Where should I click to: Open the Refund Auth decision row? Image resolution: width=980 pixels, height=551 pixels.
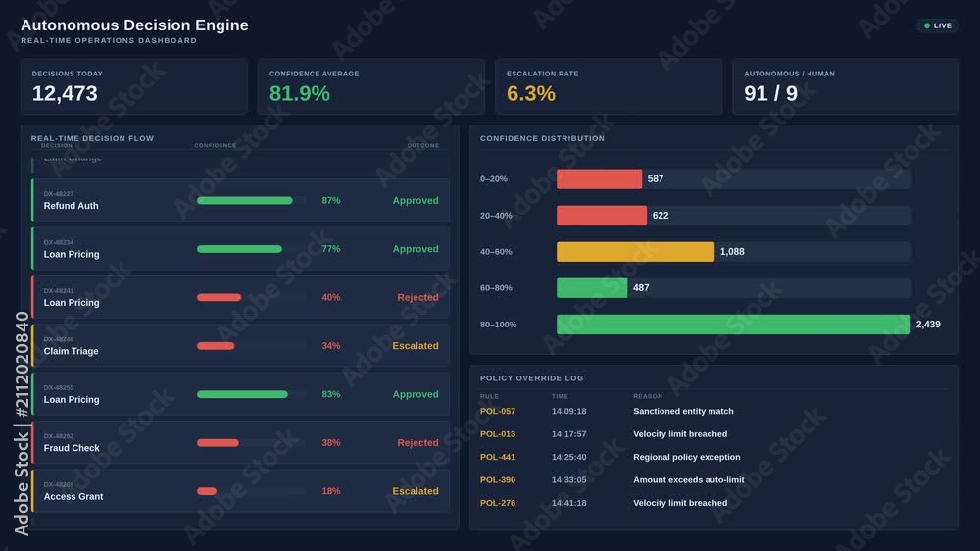point(241,200)
